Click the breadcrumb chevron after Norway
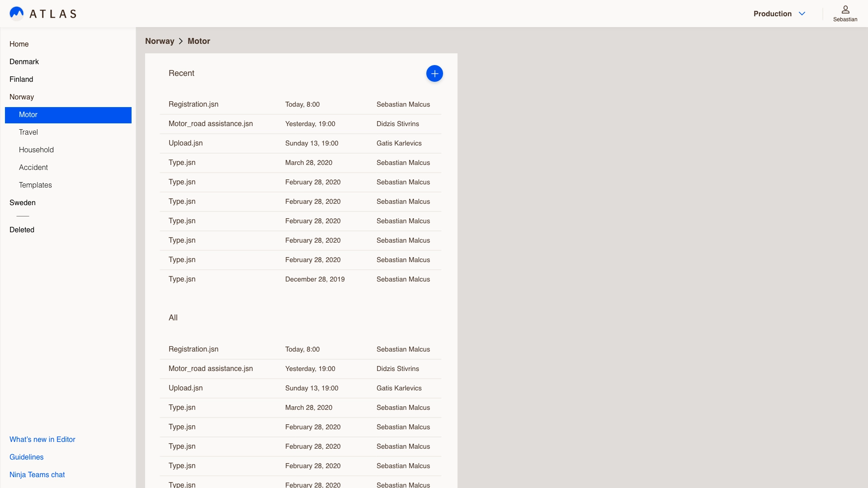Image resolution: width=868 pixels, height=488 pixels. click(x=181, y=41)
